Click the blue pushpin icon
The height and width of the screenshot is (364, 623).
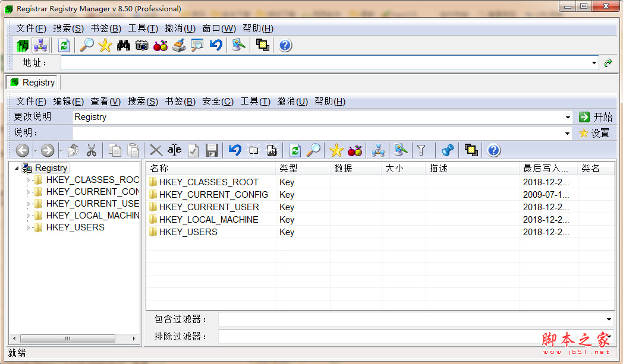coord(448,150)
